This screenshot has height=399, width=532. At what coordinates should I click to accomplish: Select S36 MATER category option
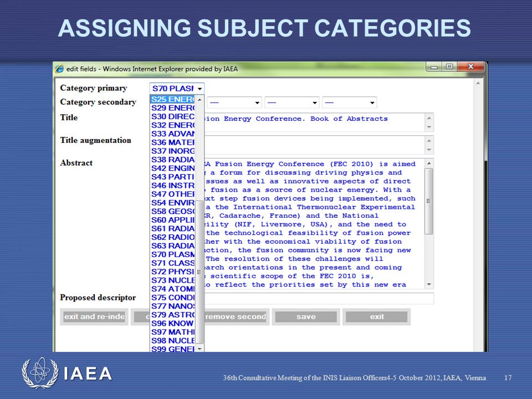(x=173, y=142)
